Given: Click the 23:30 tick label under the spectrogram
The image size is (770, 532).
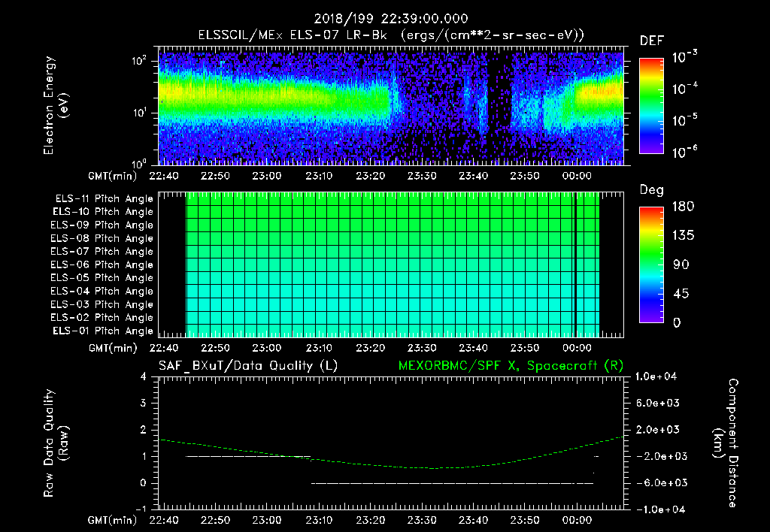Looking at the screenshot, I should [422, 176].
